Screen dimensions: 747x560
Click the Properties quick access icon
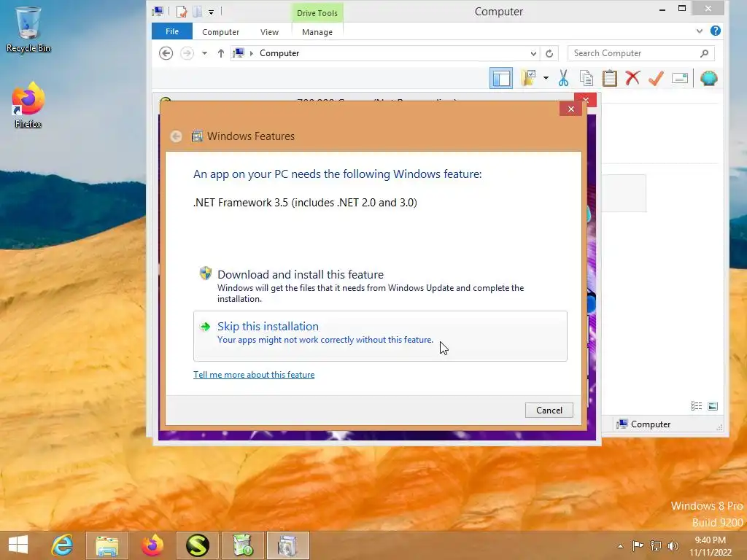181,12
